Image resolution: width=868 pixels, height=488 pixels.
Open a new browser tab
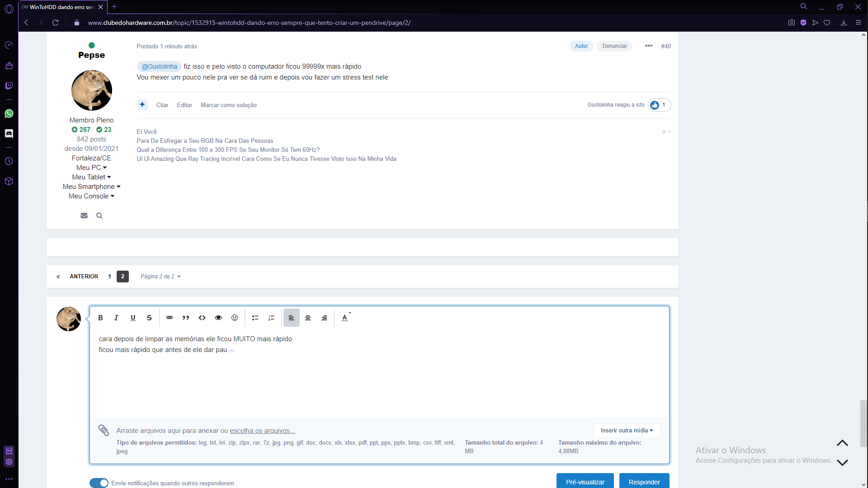coord(114,7)
